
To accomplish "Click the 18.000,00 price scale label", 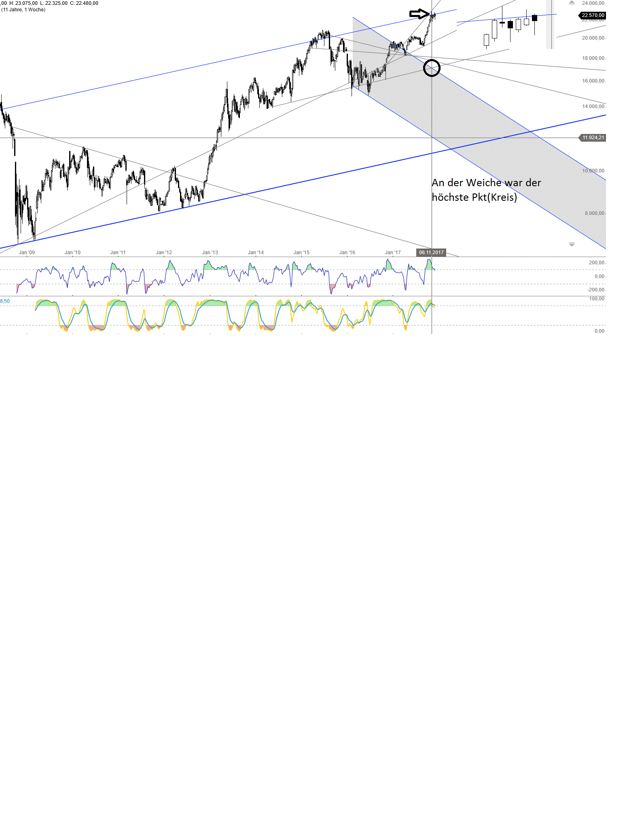I will (593, 58).
